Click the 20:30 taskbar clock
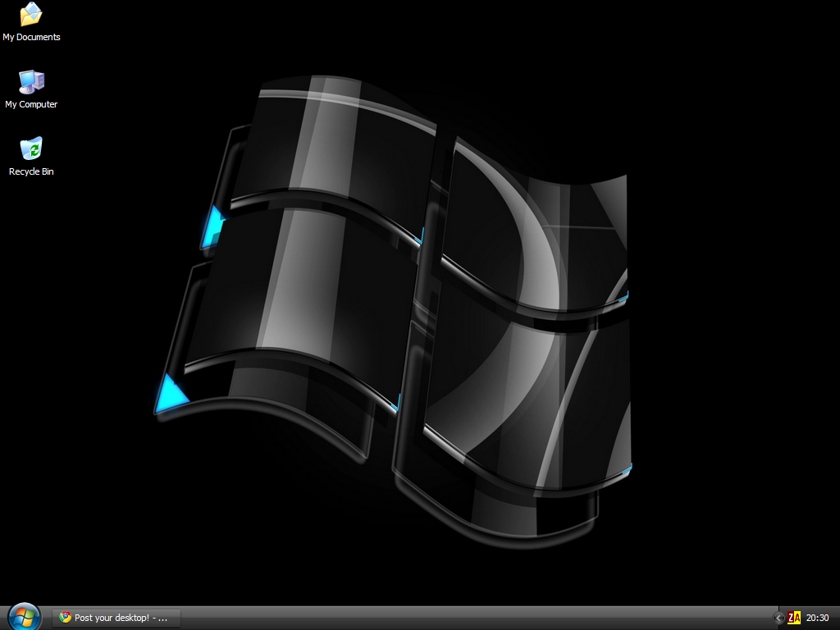 tap(818, 618)
